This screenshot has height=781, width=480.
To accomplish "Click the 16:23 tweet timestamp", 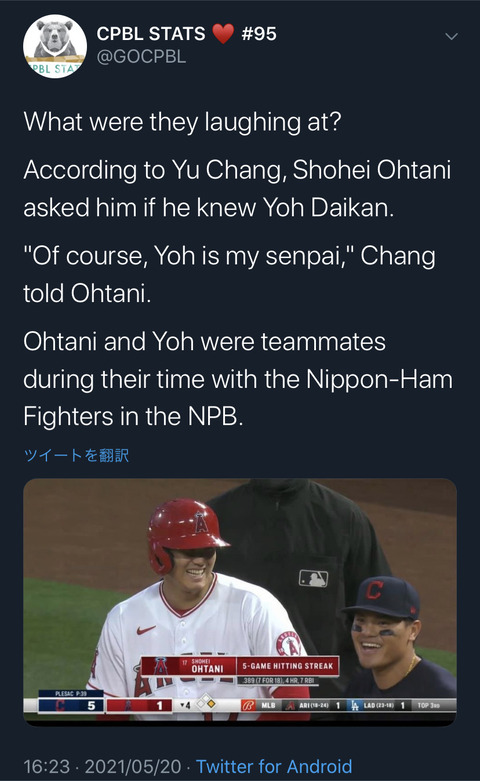I will point(46,766).
